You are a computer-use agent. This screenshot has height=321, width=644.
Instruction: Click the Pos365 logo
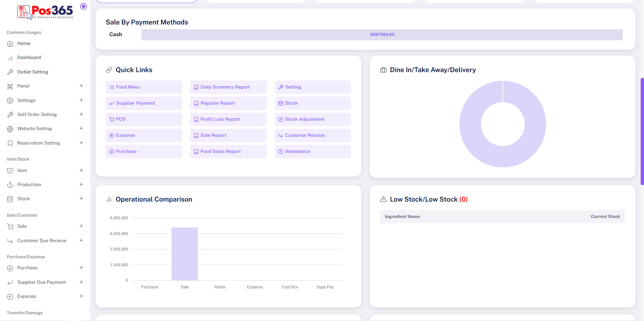[x=45, y=12]
